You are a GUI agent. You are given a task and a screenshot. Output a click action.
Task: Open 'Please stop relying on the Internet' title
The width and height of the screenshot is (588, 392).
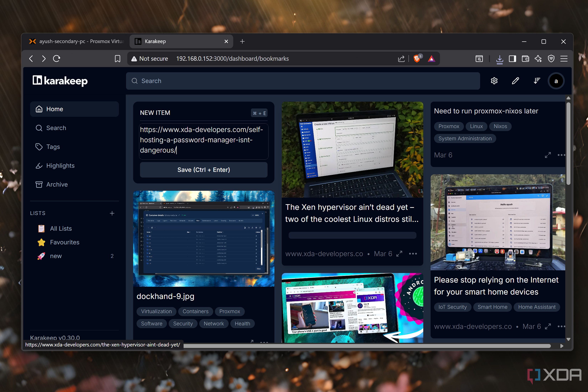point(496,286)
